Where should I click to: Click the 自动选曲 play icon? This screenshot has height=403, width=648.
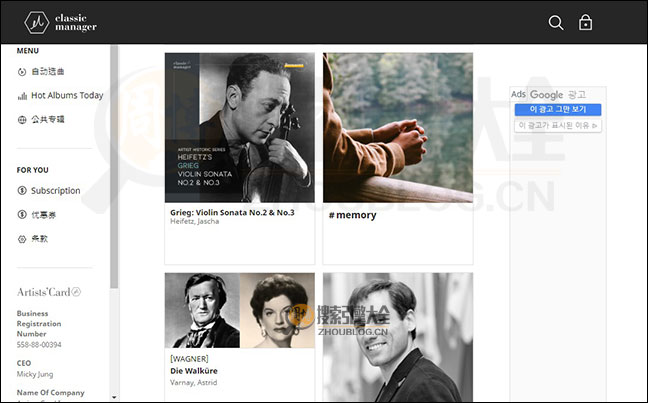[x=22, y=72]
